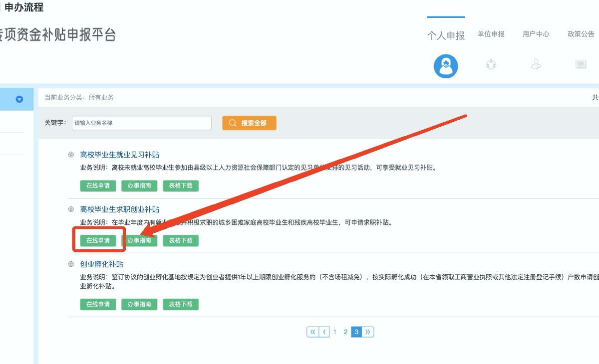The image size is (599, 364).
Task: Switch to the 单位申报 tab
Action: pyautogui.click(x=491, y=34)
